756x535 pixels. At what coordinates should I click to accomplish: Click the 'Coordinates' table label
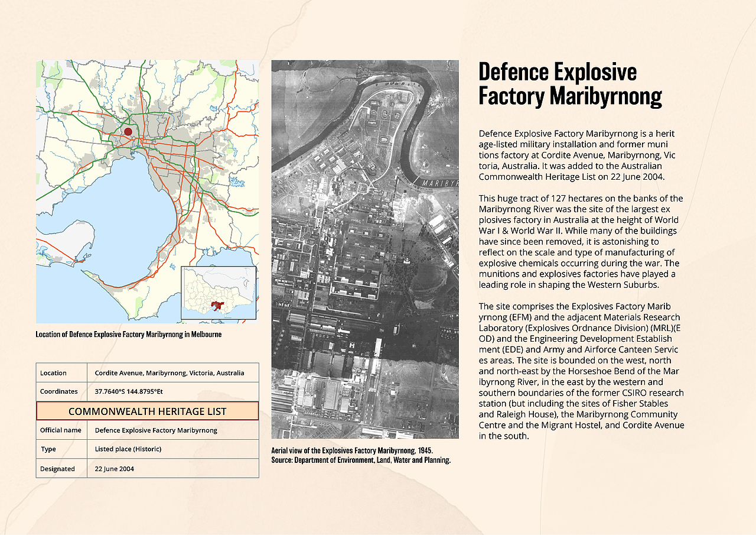tap(59, 391)
